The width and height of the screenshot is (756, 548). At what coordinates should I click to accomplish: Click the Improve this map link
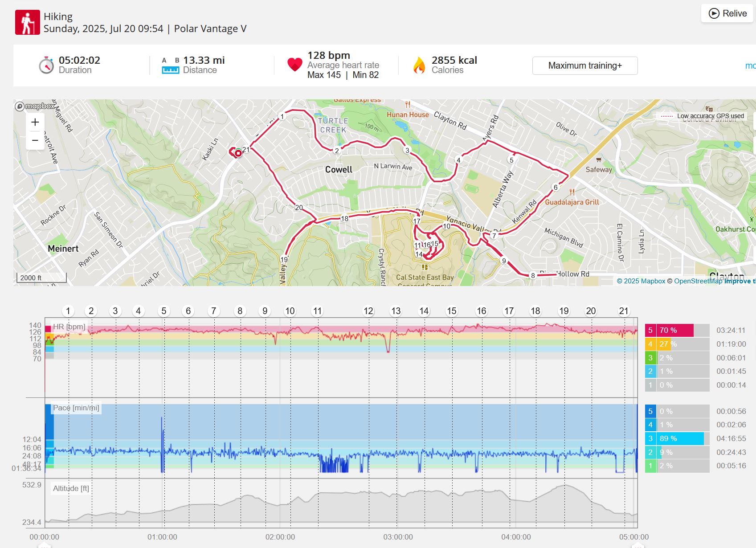tap(740, 281)
